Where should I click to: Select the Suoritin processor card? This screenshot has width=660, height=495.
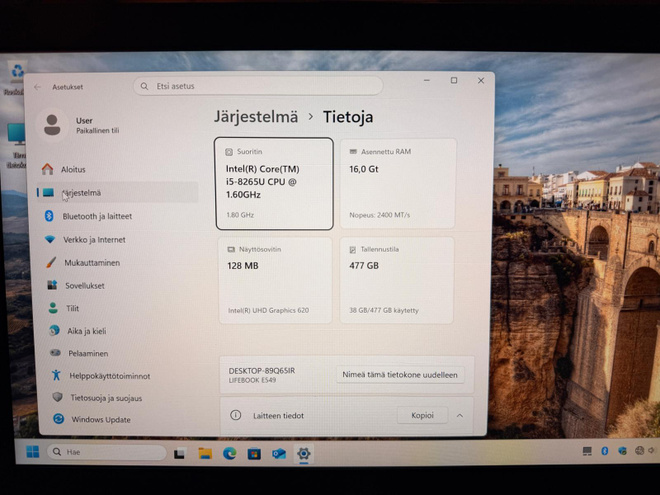point(274,184)
